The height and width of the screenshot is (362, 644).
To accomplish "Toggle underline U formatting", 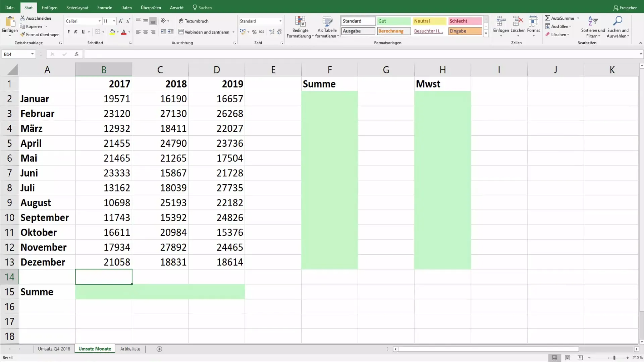I will pos(83,32).
